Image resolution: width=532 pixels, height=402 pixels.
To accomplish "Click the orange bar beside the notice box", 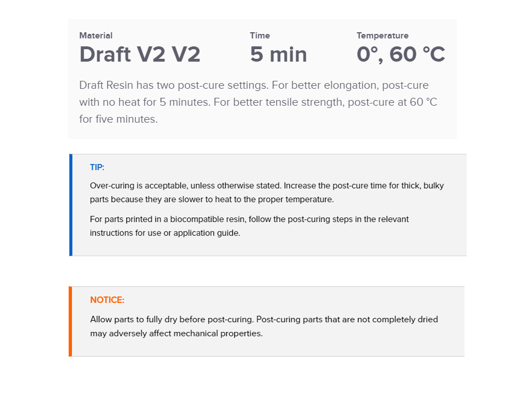I will pos(70,321).
